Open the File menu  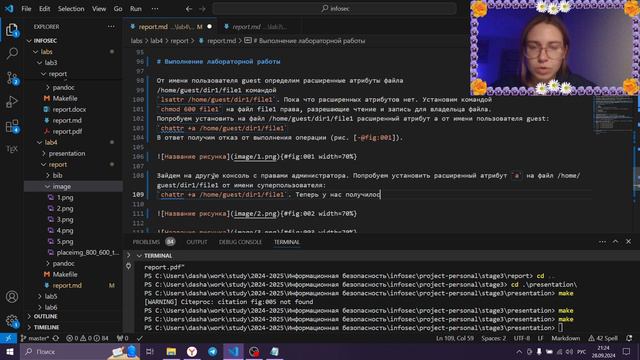coord(26,9)
